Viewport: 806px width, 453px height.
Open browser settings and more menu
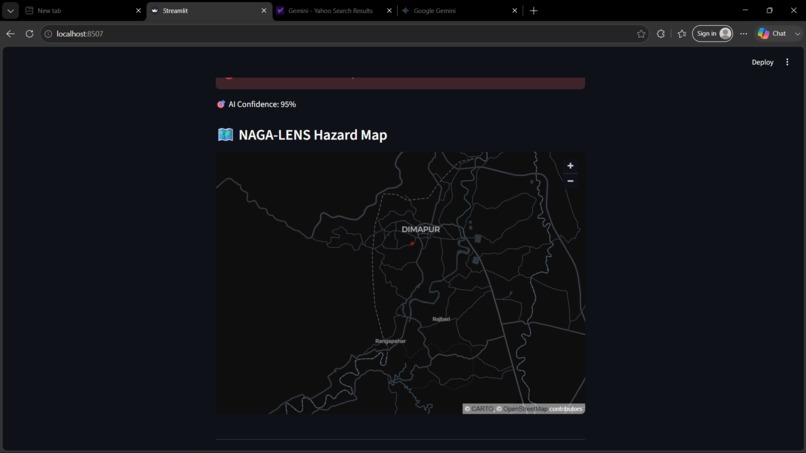tap(743, 33)
